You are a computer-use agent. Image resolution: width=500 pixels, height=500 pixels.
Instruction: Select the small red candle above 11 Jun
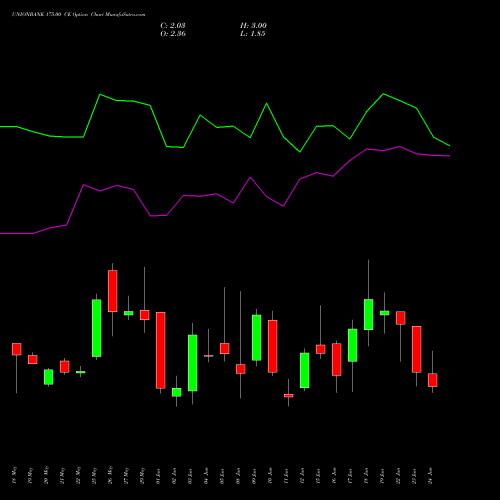coord(289,396)
